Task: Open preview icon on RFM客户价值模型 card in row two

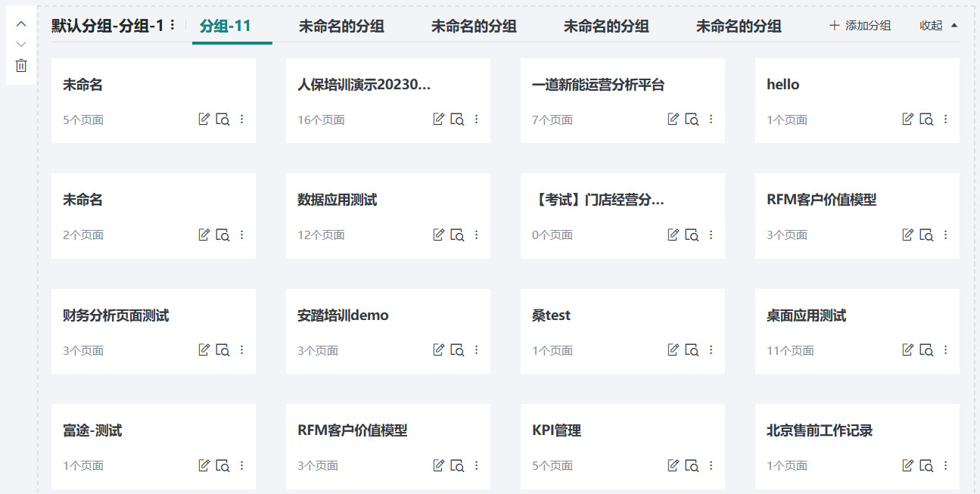Action: click(x=926, y=235)
